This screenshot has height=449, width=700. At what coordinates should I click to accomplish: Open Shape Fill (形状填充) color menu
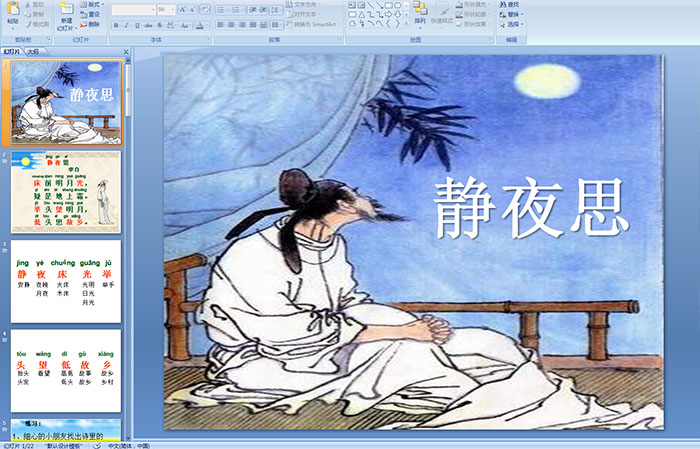pyautogui.click(x=474, y=4)
